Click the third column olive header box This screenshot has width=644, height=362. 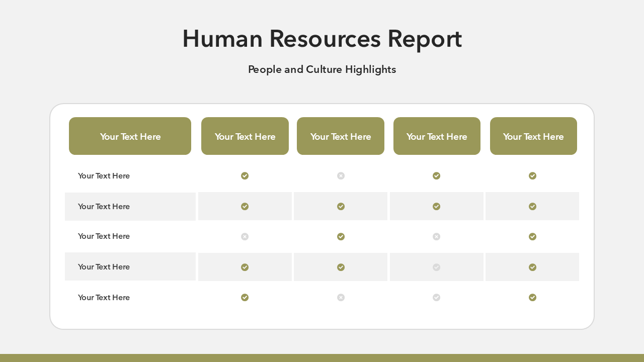pyautogui.click(x=341, y=136)
